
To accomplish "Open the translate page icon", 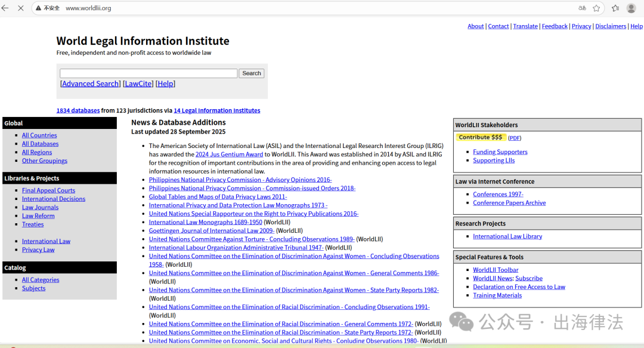I will tap(582, 8).
